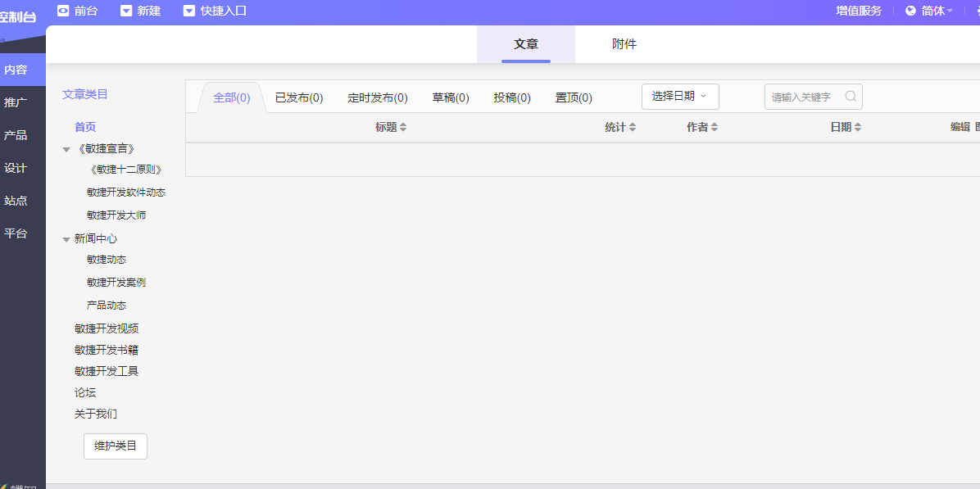This screenshot has height=489, width=980.
Task: Click the 前台 eye icon
Action: coord(63,11)
